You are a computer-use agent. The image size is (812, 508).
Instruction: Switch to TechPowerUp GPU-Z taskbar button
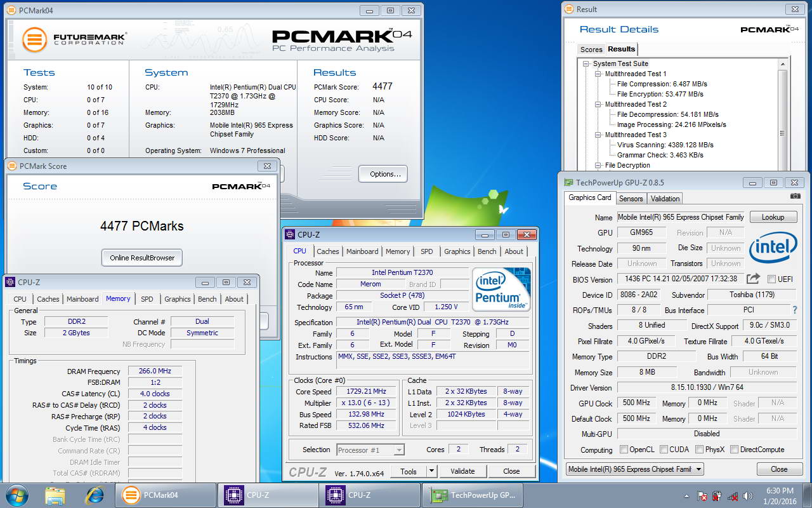click(473, 495)
